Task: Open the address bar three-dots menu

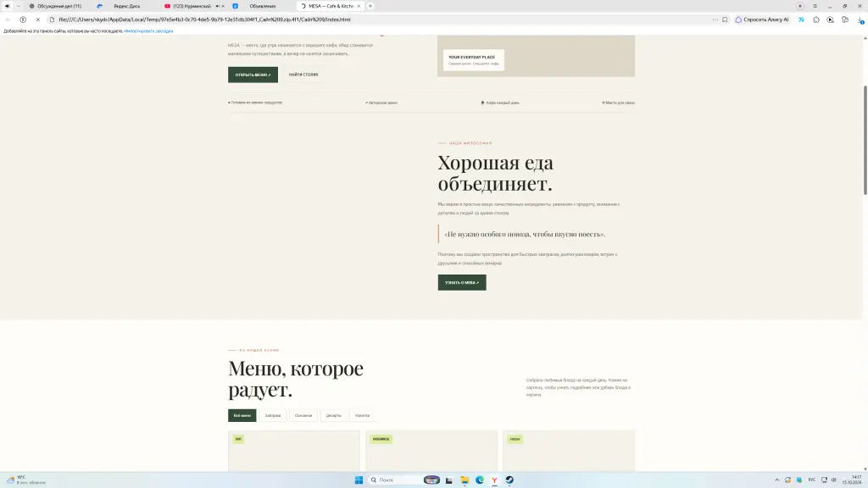Action: point(715,19)
